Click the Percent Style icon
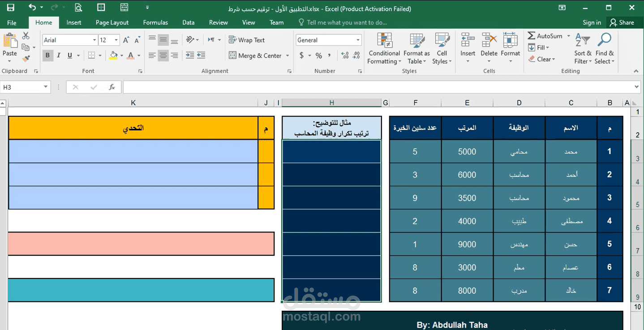This screenshot has width=644, height=330. click(319, 56)
